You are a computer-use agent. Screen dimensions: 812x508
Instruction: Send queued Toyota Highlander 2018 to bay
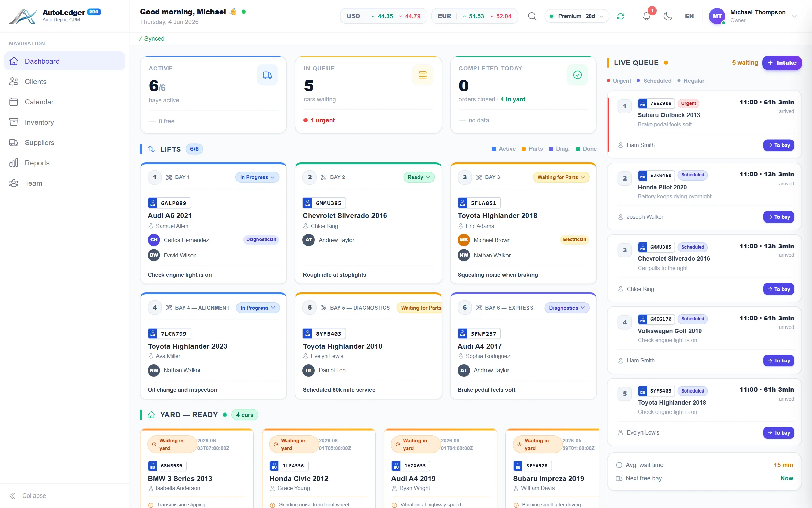(x=779, y=433)
